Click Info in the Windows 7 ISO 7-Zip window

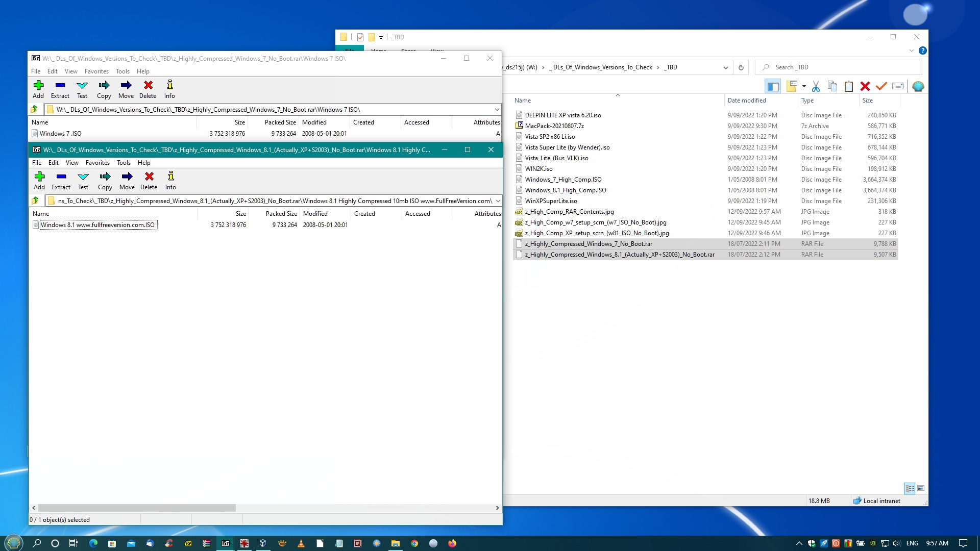click(x=169, y=89)
